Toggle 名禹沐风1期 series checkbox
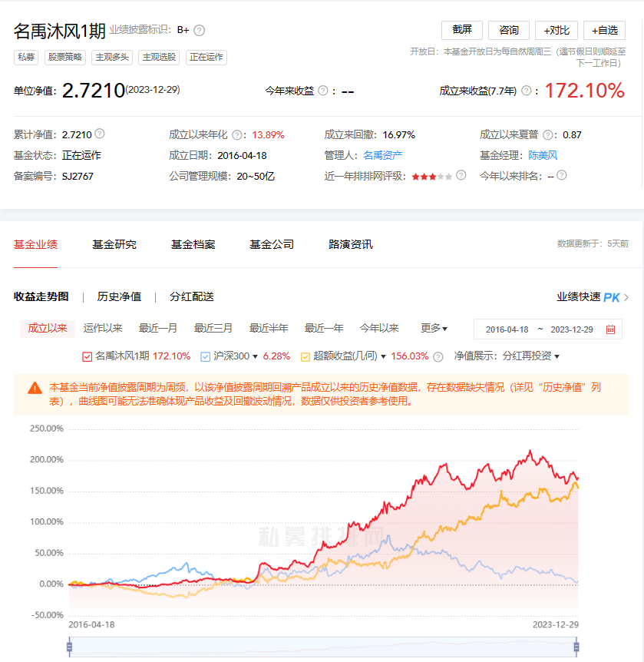The image size is (644, 662). pyautogui.click(x=87, y=357)
